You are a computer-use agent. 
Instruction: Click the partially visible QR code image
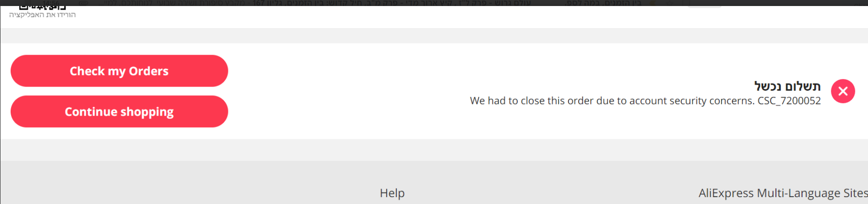[43, 7]
